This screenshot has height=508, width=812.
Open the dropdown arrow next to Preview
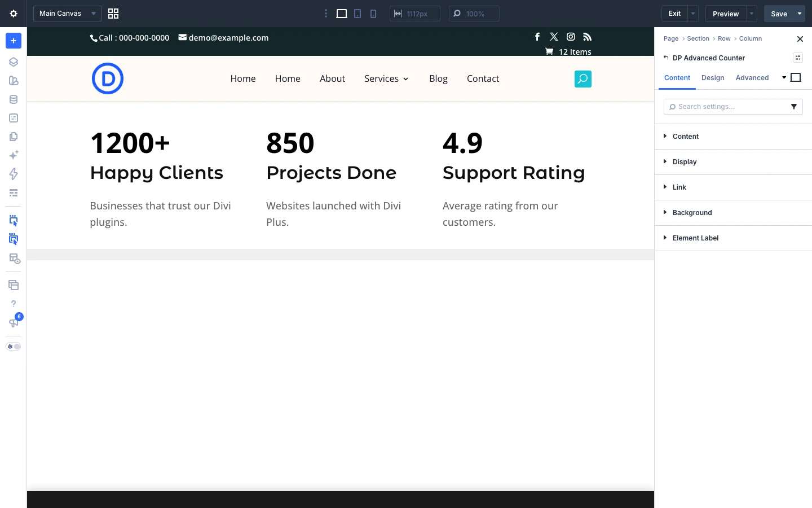pos(752,14)
